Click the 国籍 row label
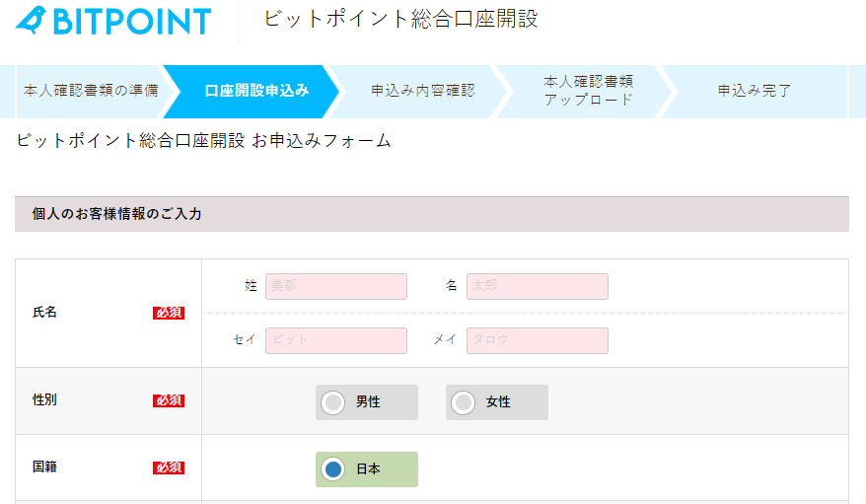The height and width of the screenshot is (504, 866). (44, 467)
